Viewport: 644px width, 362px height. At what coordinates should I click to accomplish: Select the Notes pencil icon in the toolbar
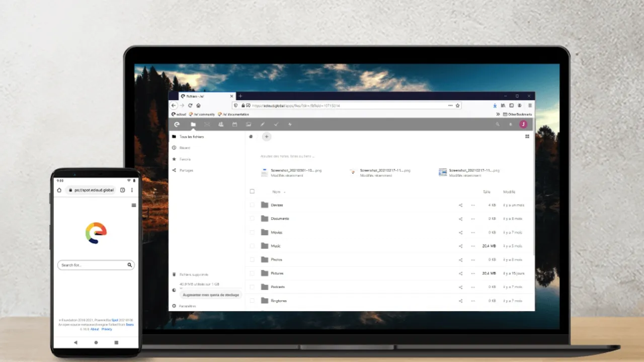(x=262, y=124)
